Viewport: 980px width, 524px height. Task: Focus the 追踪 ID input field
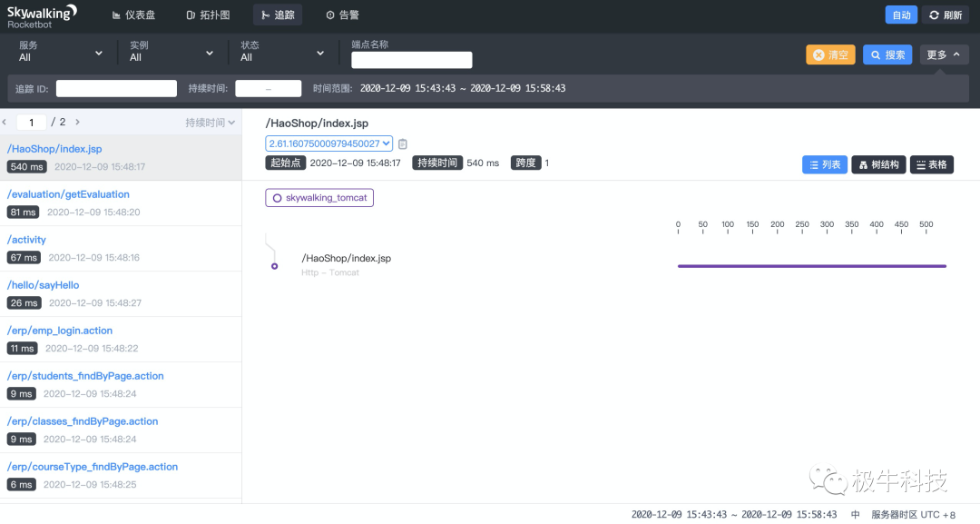[116, 89]
